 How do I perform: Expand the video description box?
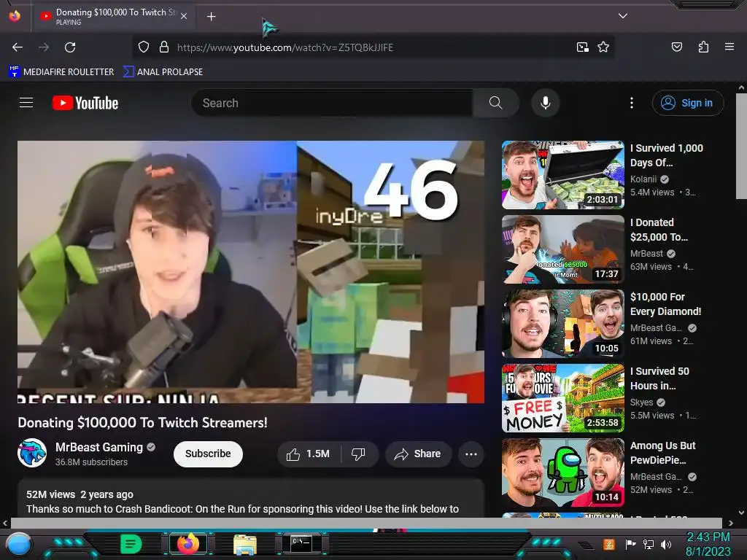point(251,498)
